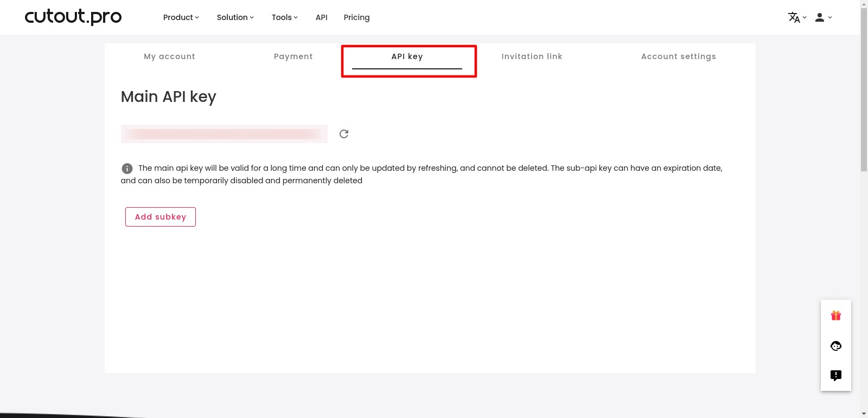Select the API key tab
The image size is (868, 418).
pyautogui.click(x=407, y=56)
